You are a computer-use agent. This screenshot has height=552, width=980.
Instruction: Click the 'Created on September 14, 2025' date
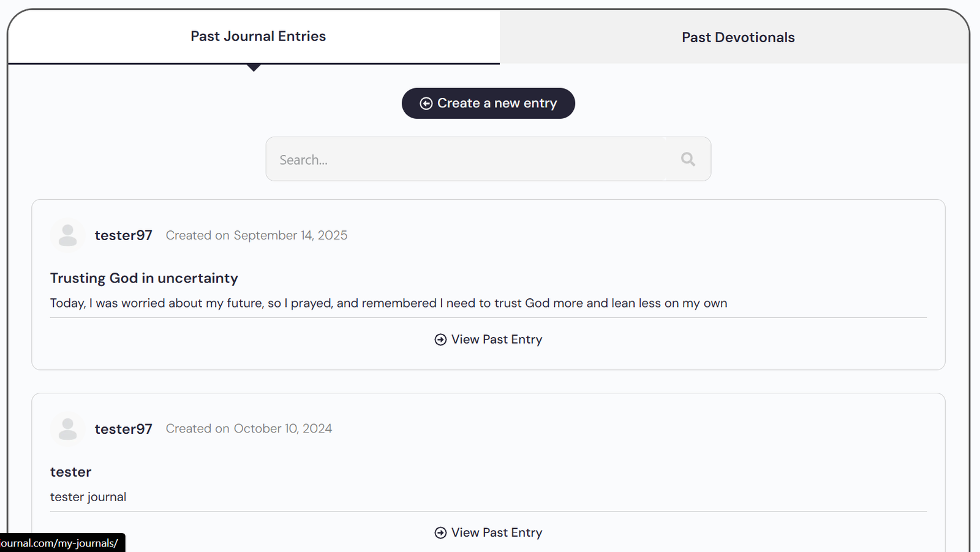256,235
